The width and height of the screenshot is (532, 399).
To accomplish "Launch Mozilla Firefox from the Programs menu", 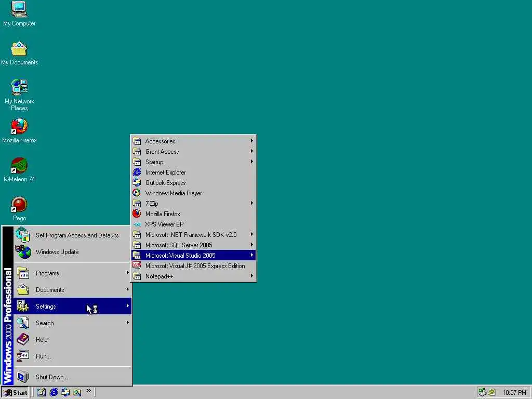I will coord(193,214).
